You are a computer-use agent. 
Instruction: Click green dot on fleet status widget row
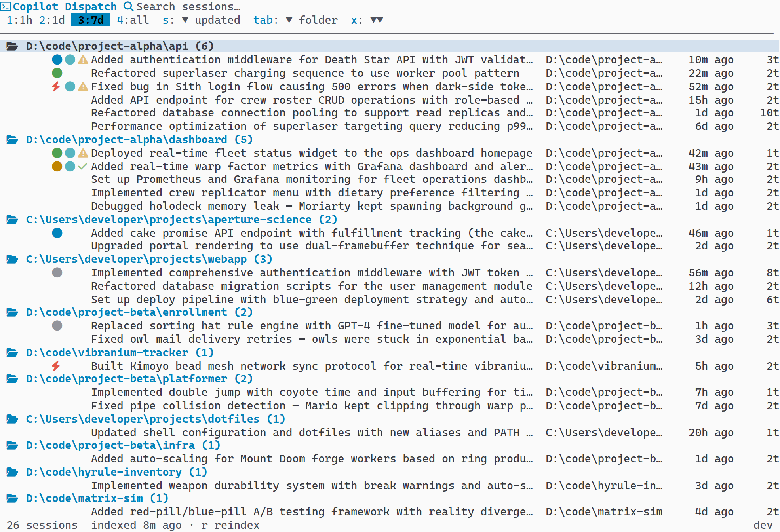[57, 153]
